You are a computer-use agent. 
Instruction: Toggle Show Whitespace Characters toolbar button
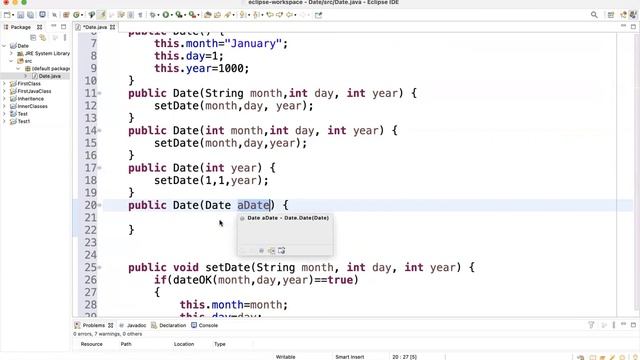click(140, 15)
